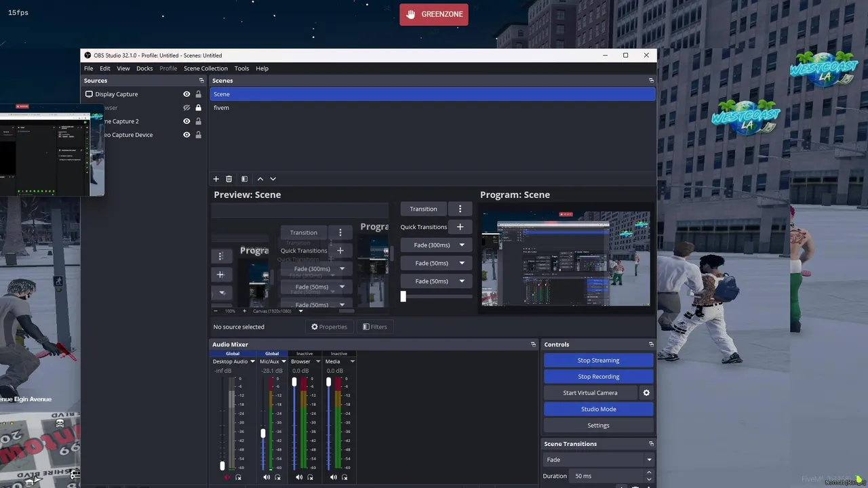
Task: Click the Duration 50 ms input field
Action: [607, 476]
